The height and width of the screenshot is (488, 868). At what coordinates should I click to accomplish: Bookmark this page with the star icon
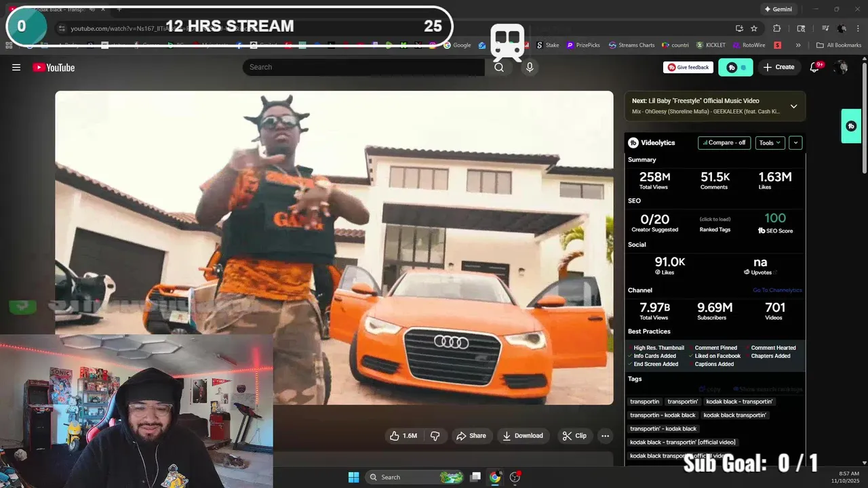(754, 28)
